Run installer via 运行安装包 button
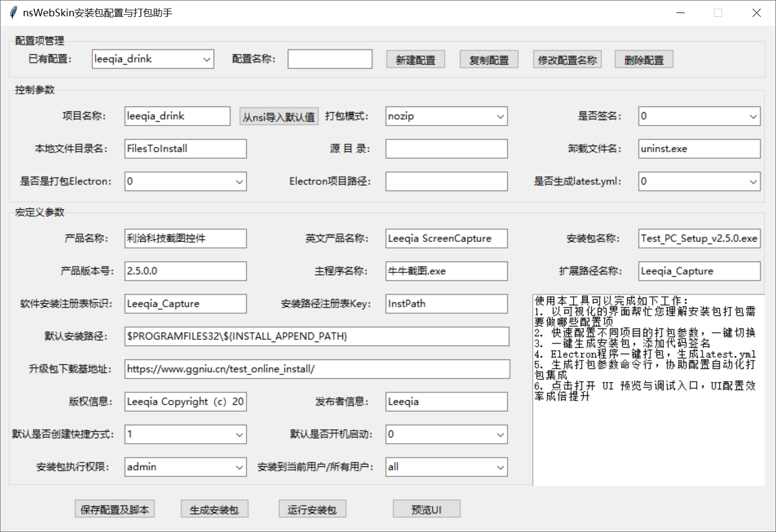The image size is (776, 532). (312, 509)
